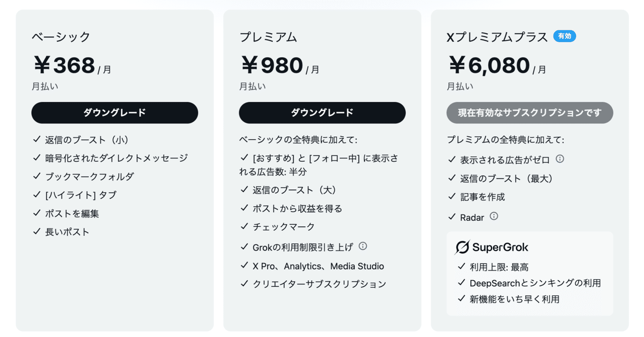Image resolution: width=644 pixels, height=337 pixels.
Task: Select the Xプレミアムプラス plan title
Action: coord(497,37)
